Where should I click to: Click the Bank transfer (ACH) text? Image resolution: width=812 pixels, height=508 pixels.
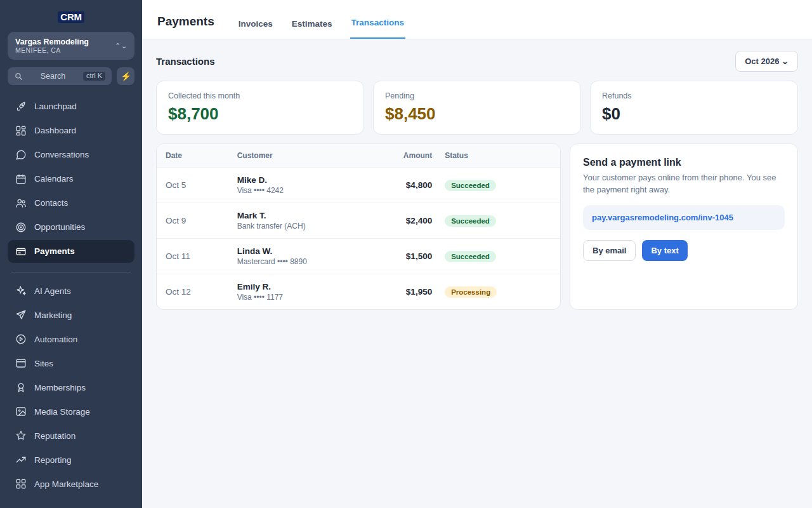pyautogui.click(x=272, y=226)
